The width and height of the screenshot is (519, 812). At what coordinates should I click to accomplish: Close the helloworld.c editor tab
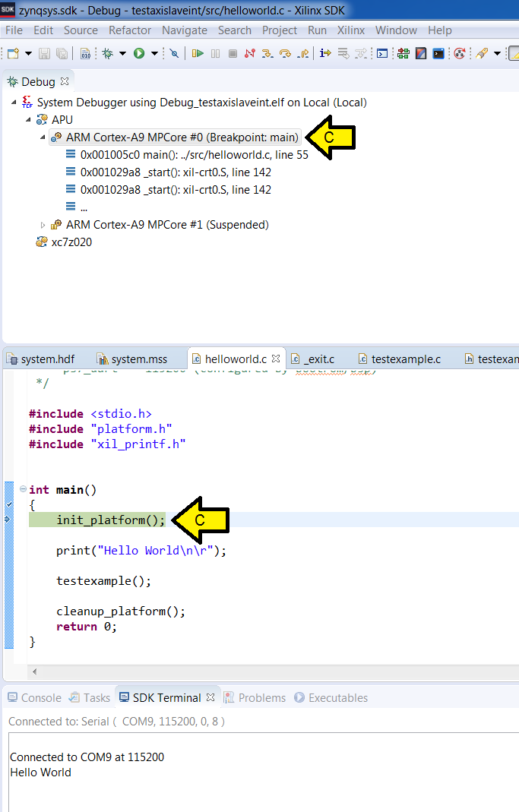point(276,358)
